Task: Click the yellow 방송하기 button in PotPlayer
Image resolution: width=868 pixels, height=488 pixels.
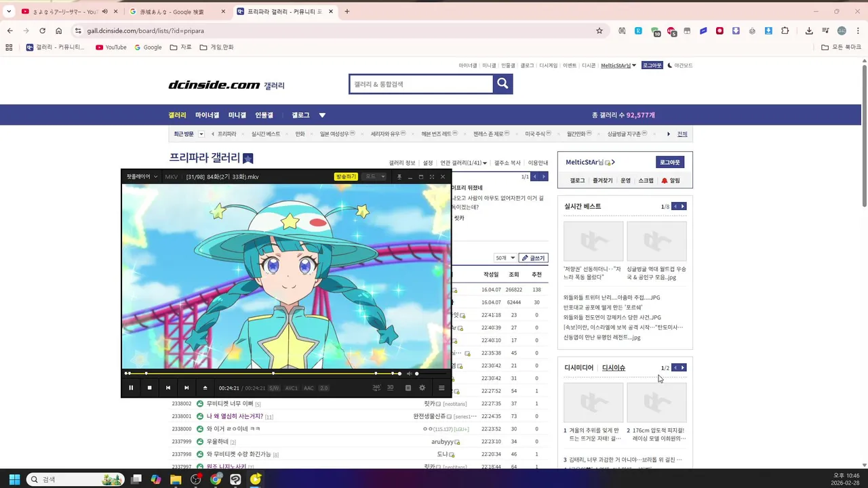Action: (346, 177)
